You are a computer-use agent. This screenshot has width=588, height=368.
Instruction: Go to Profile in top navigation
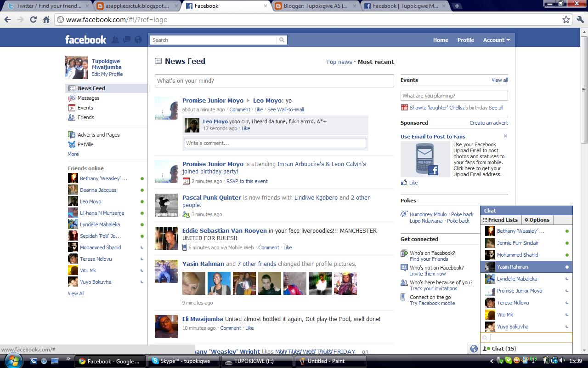[465, 40]
